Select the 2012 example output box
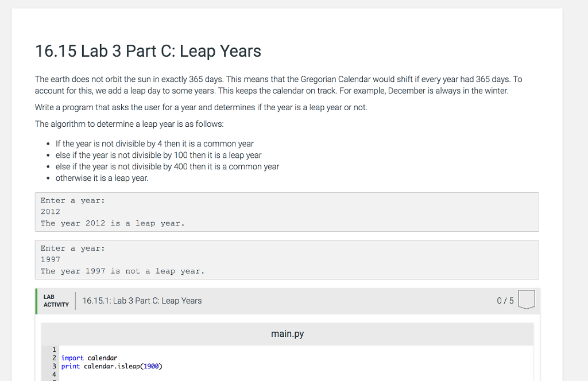The width and height of the screenshot is (588, 381). coord(287,212)
